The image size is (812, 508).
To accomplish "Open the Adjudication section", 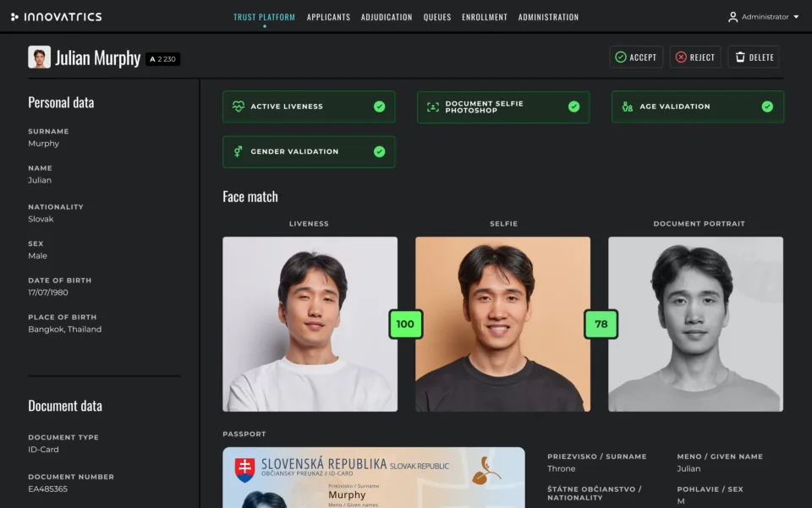I will click(x=387, y=17).
